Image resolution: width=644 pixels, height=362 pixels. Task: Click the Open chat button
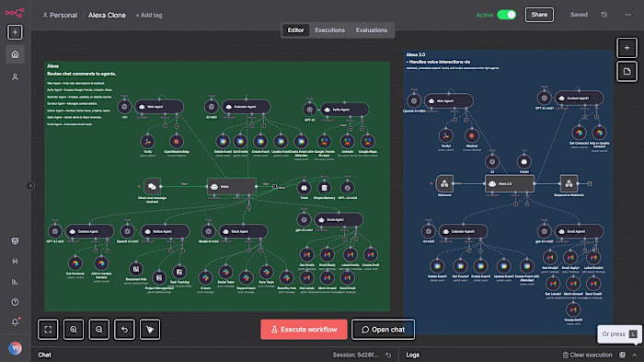tap(384, 330)
